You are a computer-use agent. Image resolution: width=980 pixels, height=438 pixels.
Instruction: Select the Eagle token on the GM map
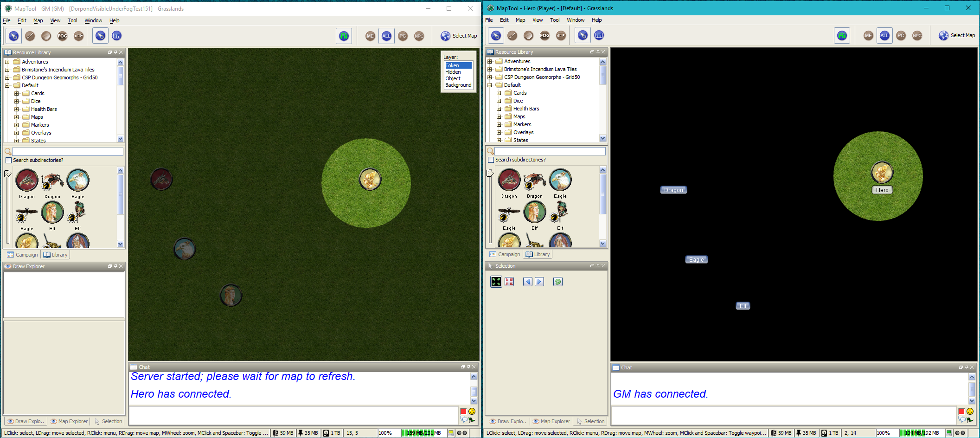185,249
